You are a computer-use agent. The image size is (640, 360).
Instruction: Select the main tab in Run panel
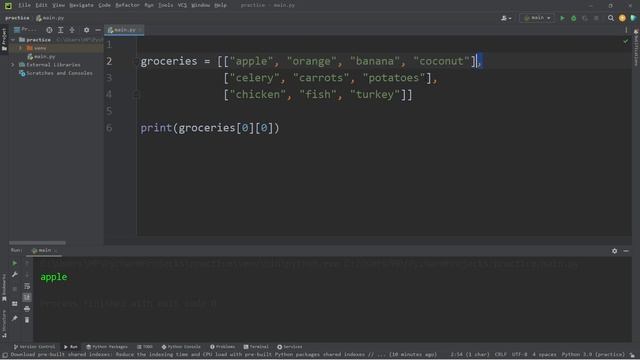point(44,251)
